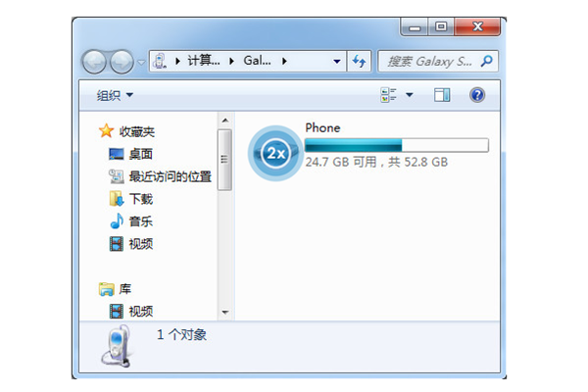Image resolution: width=588 pixels, height=392 pixels.
Task: Click the Phone storage usage bar
Action: point(396,145)
